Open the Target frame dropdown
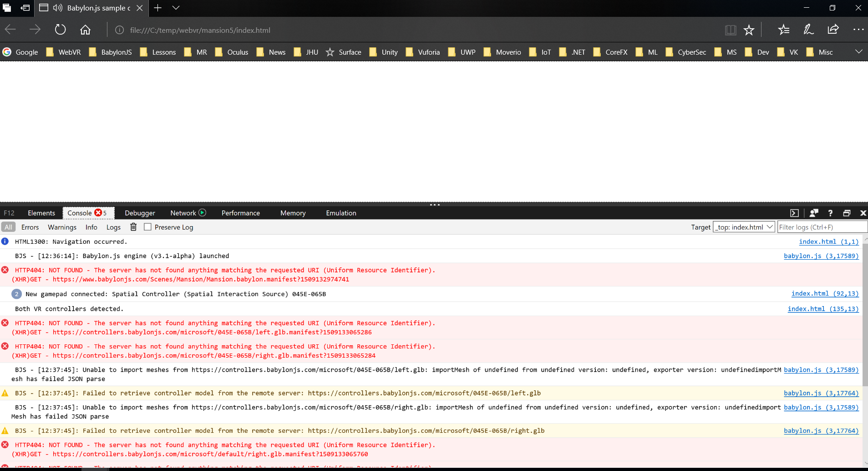 click(744, 227)
